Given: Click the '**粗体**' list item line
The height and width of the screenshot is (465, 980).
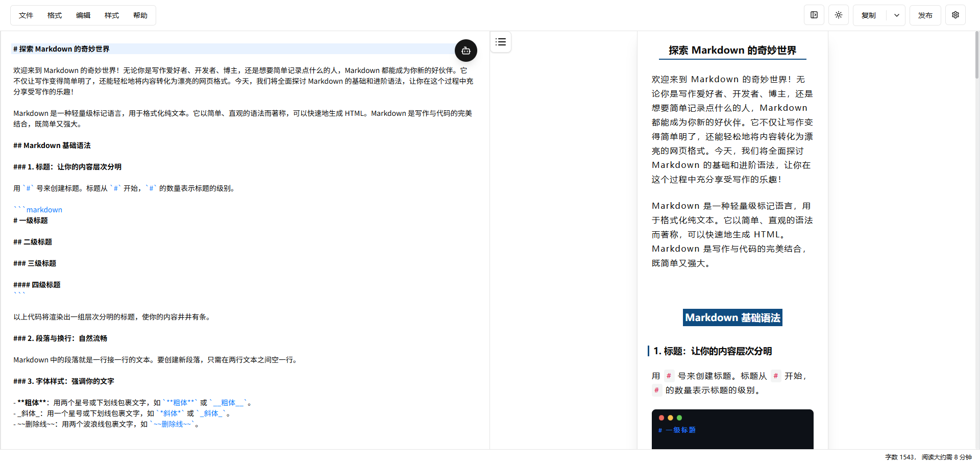Looking at the screenshot, I should click(x=133, y=403).
